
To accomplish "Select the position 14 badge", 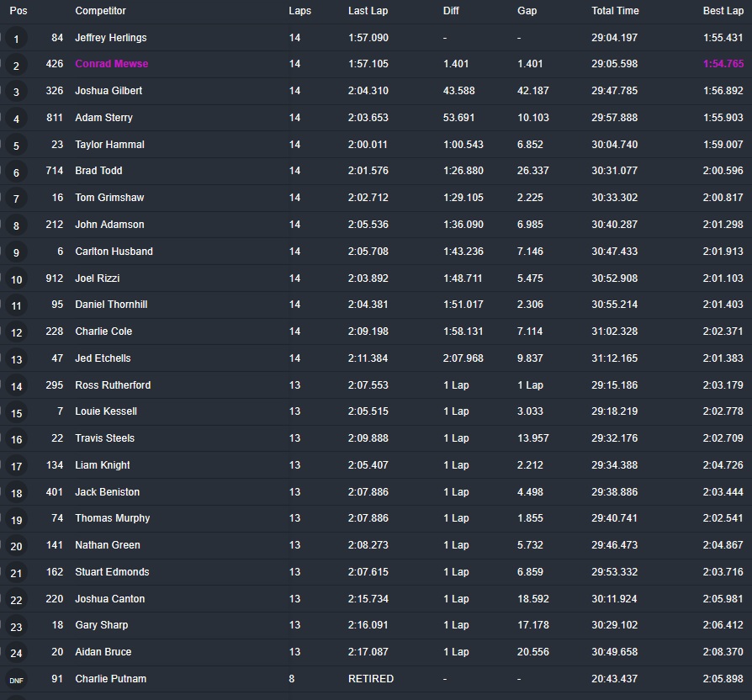I will [x=17, y=386].
